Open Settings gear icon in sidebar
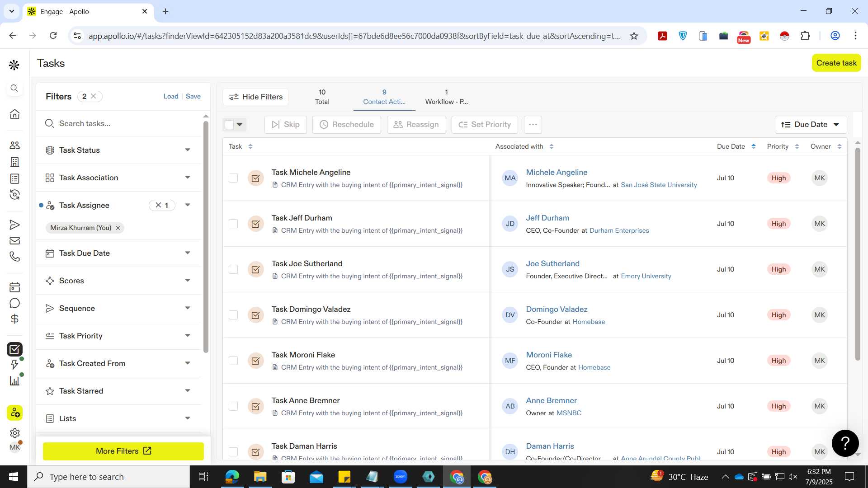 pyautogui.click(x=14, y=433)
